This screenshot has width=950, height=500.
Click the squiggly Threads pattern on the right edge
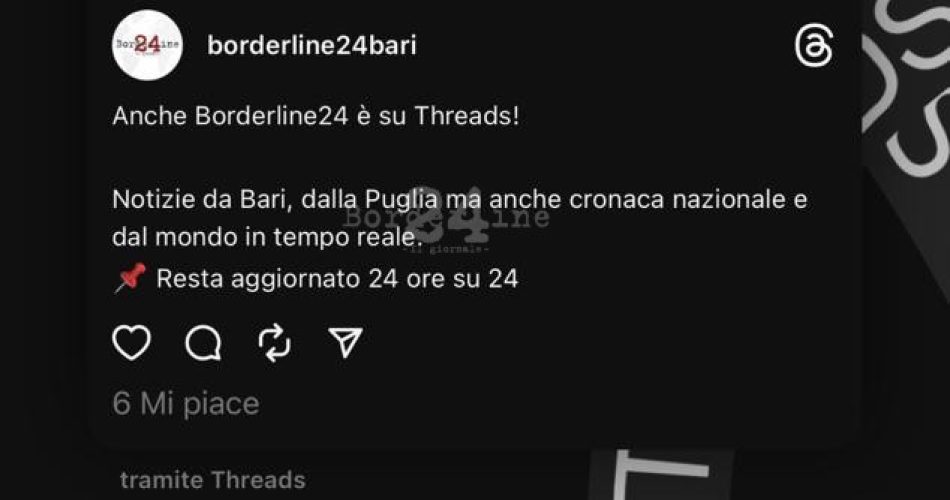(x=906, y=91)
